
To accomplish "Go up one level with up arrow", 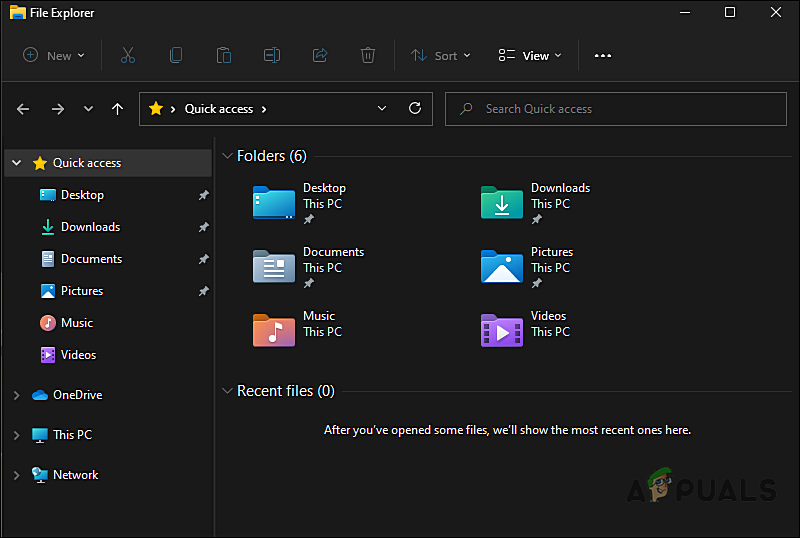I will pos(117,109).
